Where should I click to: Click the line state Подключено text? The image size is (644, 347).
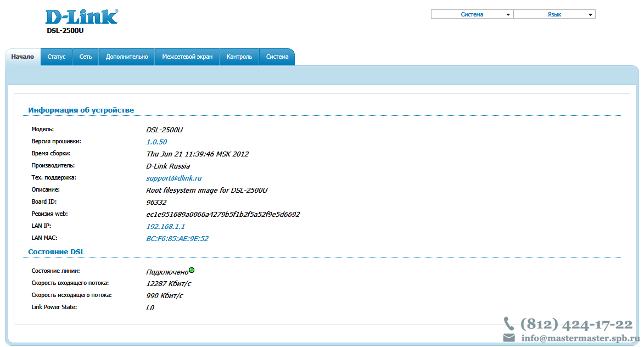click(167, 272)
